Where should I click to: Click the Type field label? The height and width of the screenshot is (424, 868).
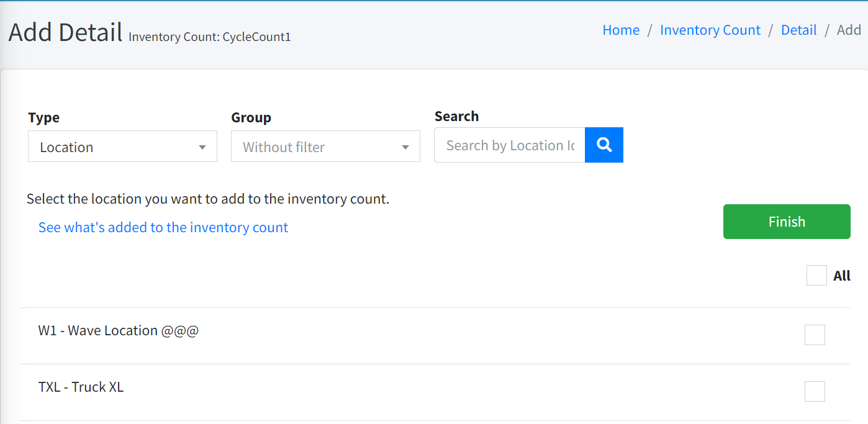coord(43,117)
